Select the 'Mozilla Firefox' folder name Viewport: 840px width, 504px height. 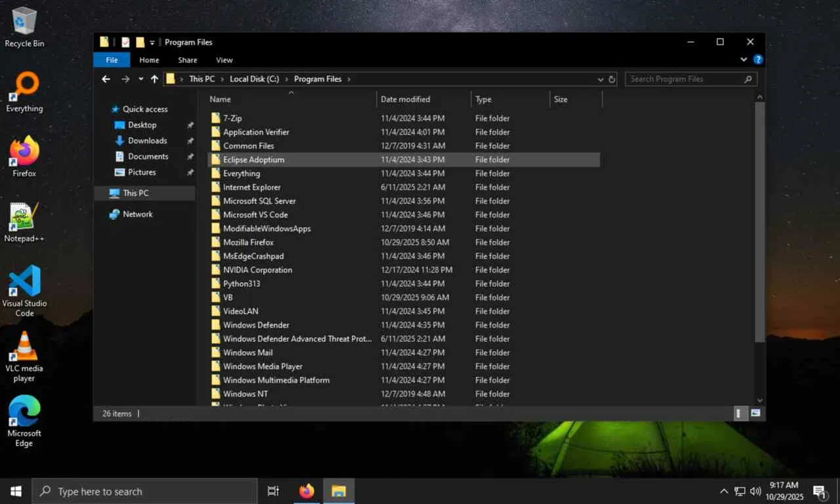[248, 242]
